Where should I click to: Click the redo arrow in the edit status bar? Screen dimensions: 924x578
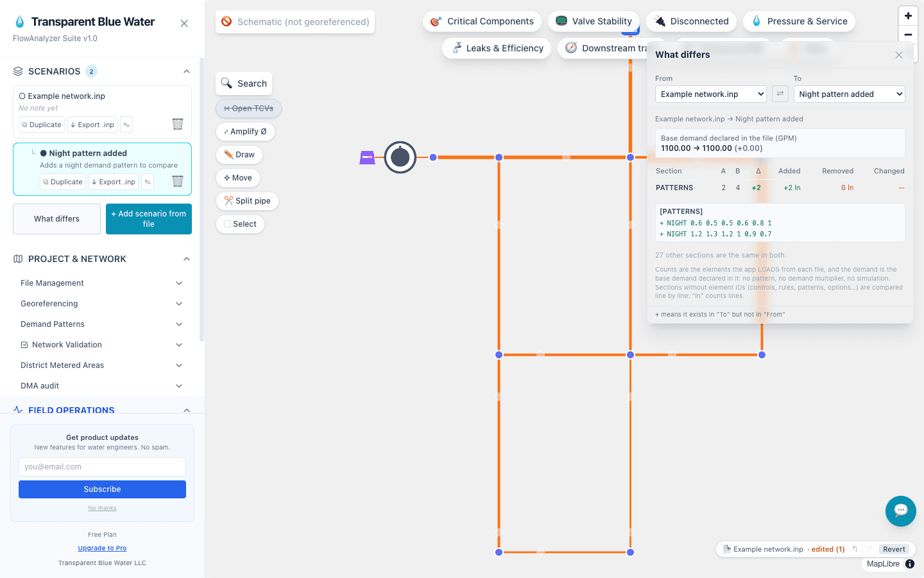click(870, 549)
